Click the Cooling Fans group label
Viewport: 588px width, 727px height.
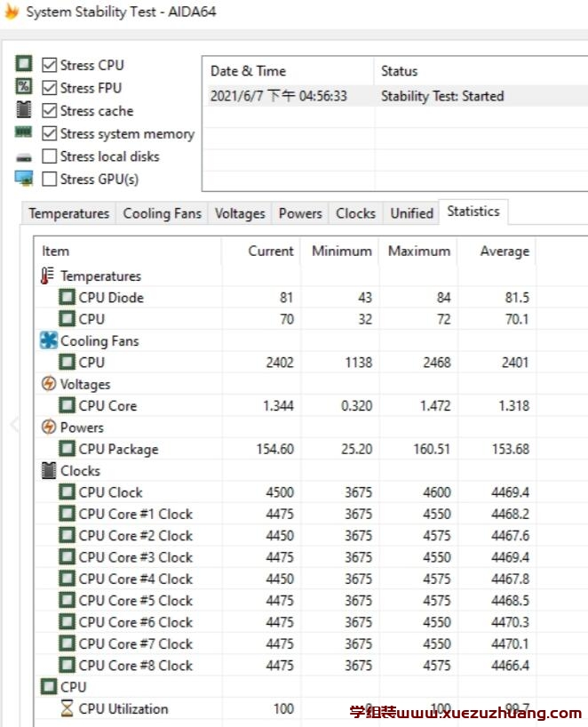tap(99, 340)
